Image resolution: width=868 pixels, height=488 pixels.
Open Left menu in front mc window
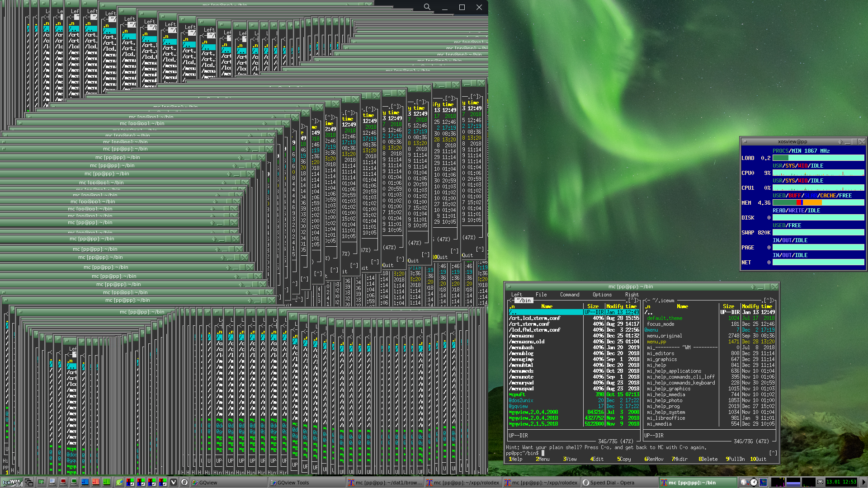[x=516, y=295]
